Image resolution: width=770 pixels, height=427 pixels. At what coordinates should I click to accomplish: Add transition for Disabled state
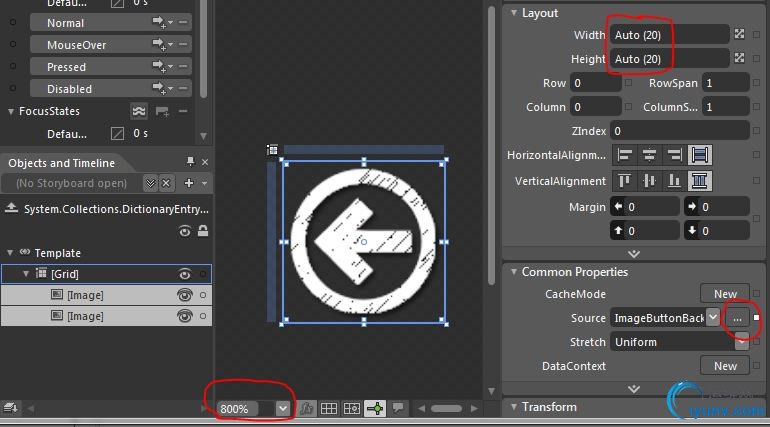click(162, 88)
